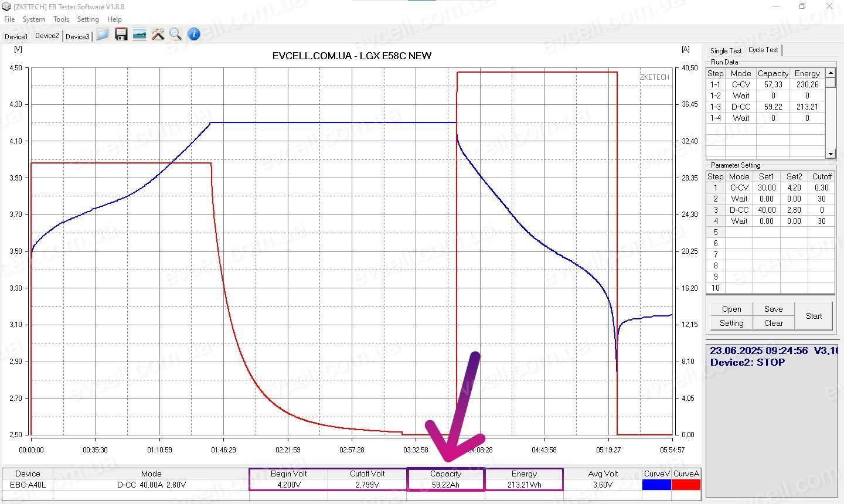Image resolution: width=844 pixels, height=504 pixels.
Task: Click the Run Data scroll down arrow
Action: [831, 154]
